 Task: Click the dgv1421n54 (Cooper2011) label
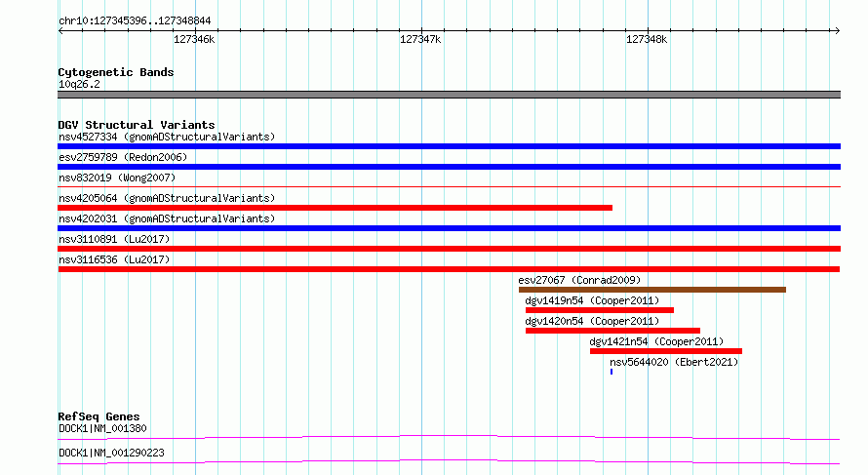pyautogui.click(x=656, y=341)
